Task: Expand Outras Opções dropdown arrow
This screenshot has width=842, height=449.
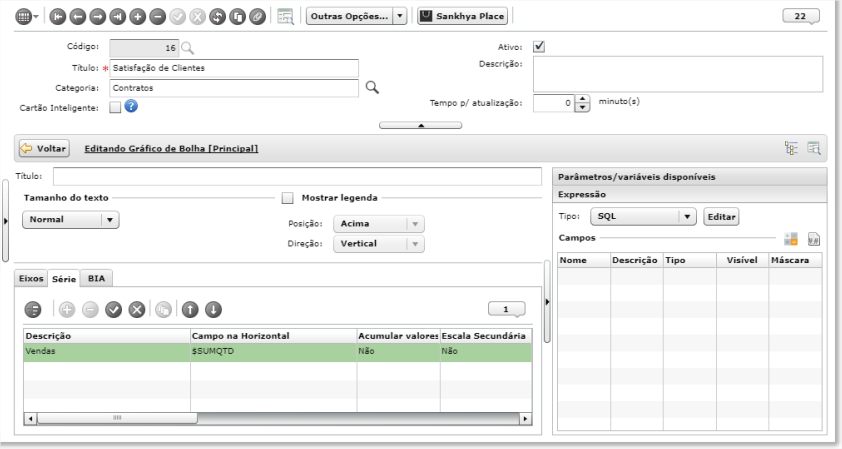Action: pyautogui.click(x=400, y=16)
